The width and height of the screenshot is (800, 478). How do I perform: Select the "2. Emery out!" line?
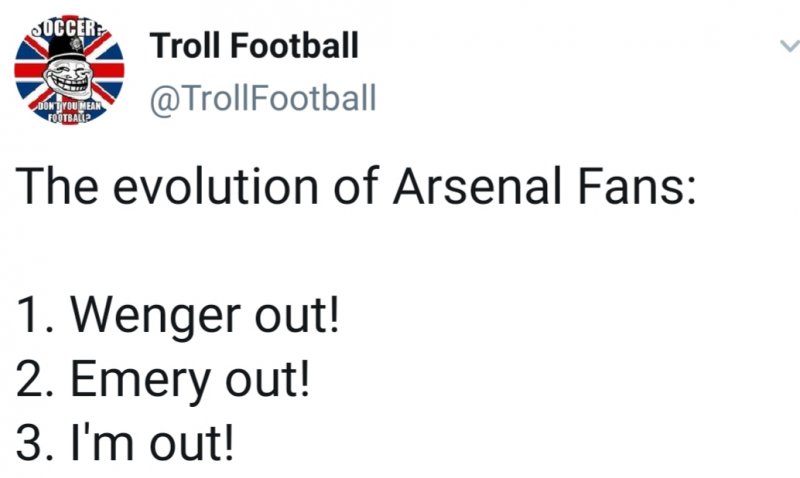164,380
